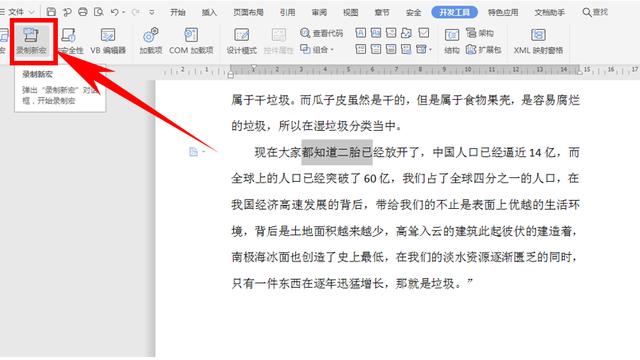Switch to the 文档助手 tab
This screenshot has width=640, height=360.
[x=550, y=12]
